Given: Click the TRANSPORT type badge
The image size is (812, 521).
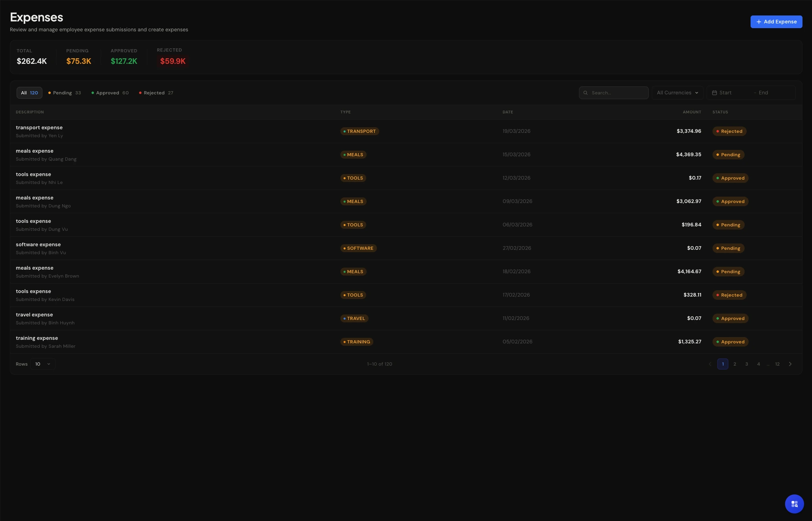Looking at the screenshot, I should [x=359, y=131].
